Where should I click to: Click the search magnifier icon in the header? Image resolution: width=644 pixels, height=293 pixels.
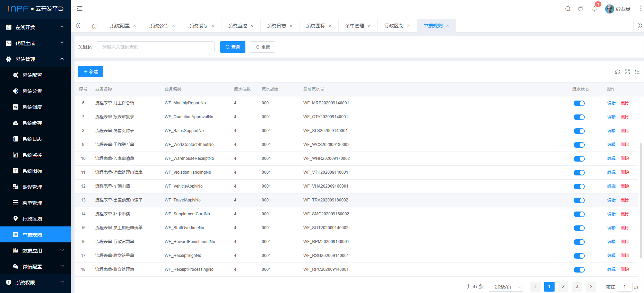tap(568, 9)
